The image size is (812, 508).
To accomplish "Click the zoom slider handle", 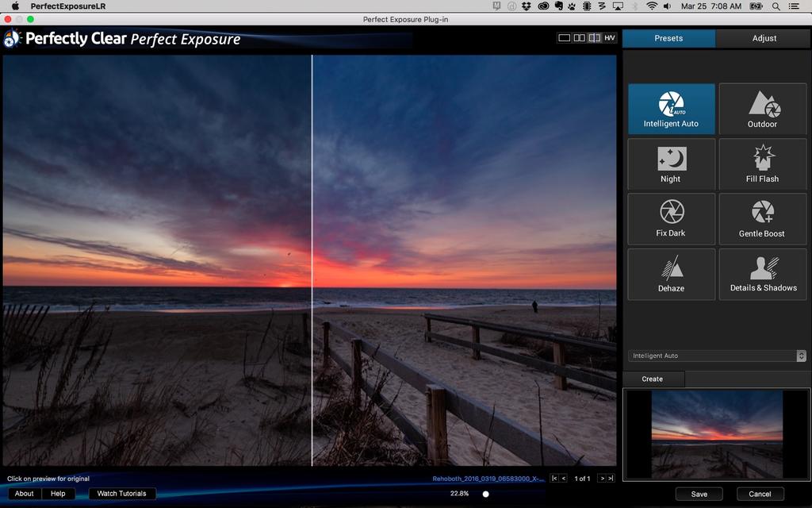I will [x=486, y=494].
